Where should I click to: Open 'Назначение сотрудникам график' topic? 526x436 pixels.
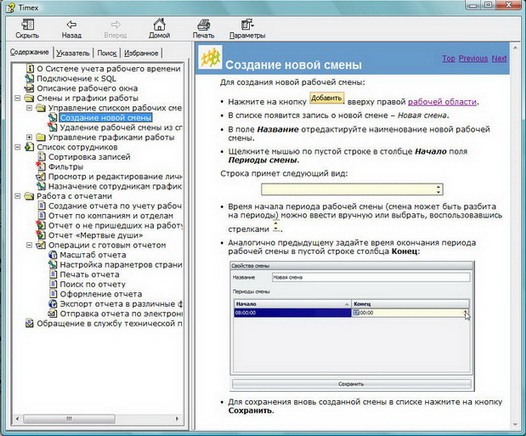[x=115, y=186]
